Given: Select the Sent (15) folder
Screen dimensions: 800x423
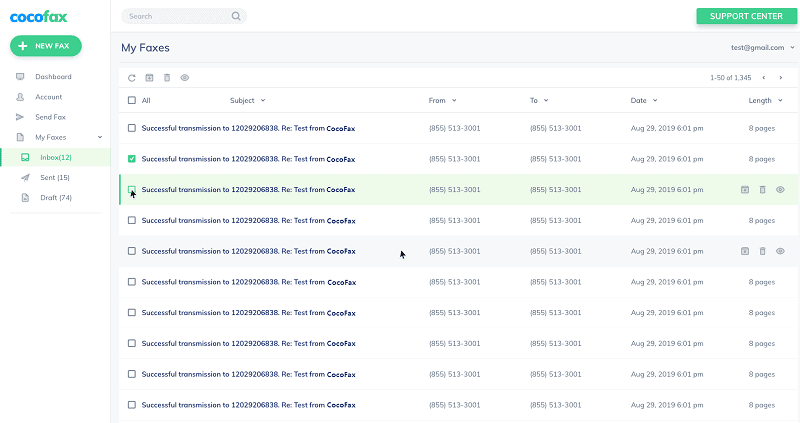Looking at the screenshot, I should [55, 178].
